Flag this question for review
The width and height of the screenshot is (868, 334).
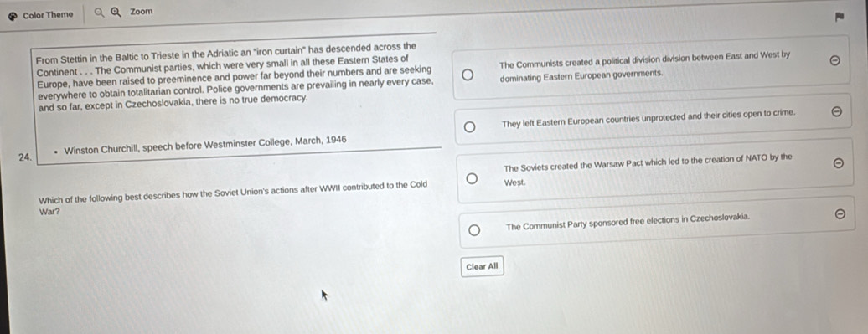[x=840, y=17]
